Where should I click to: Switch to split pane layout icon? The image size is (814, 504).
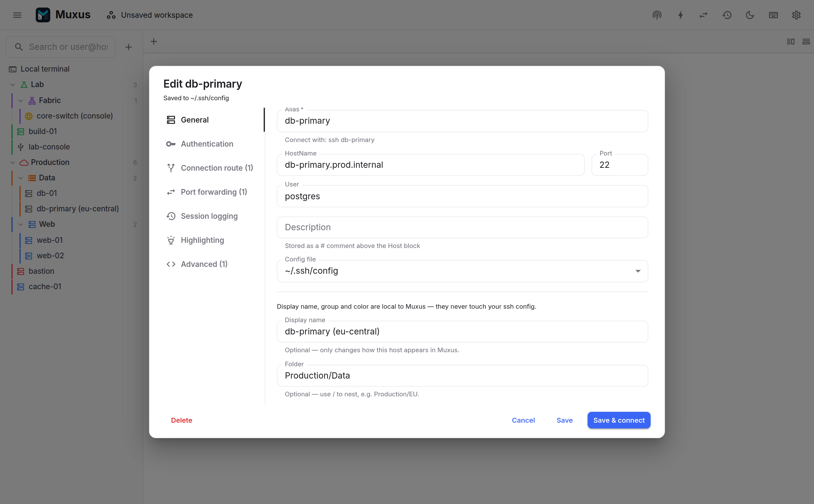click(x=791, y=41)
